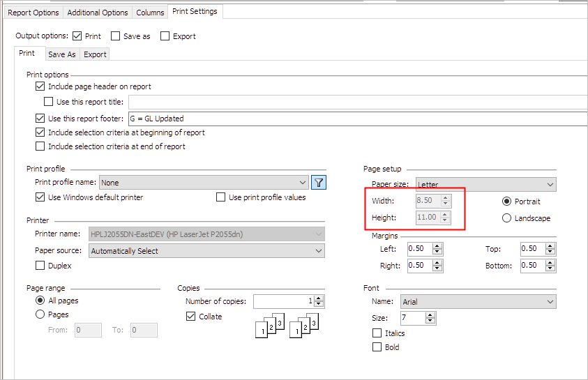Choose the Pages range radio button
This screenshot has width=588, height=380.
click(40, 314)
